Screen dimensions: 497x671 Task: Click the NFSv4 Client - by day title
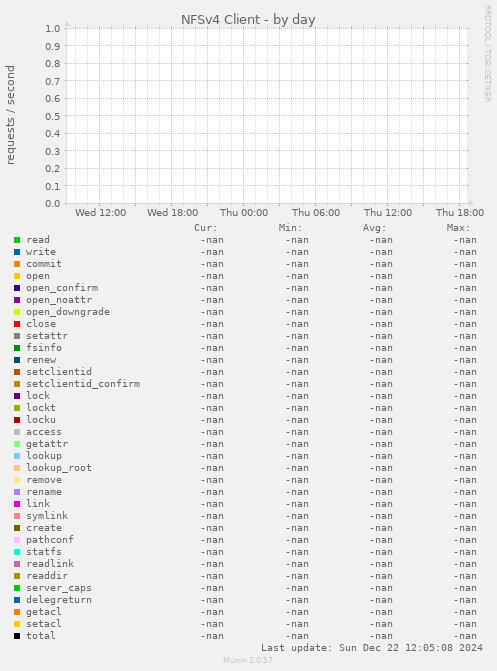click(248, 20)
